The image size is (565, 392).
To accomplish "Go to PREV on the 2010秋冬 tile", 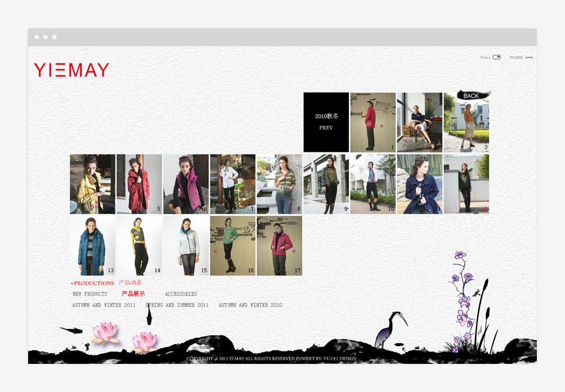I will click(326, 128).
